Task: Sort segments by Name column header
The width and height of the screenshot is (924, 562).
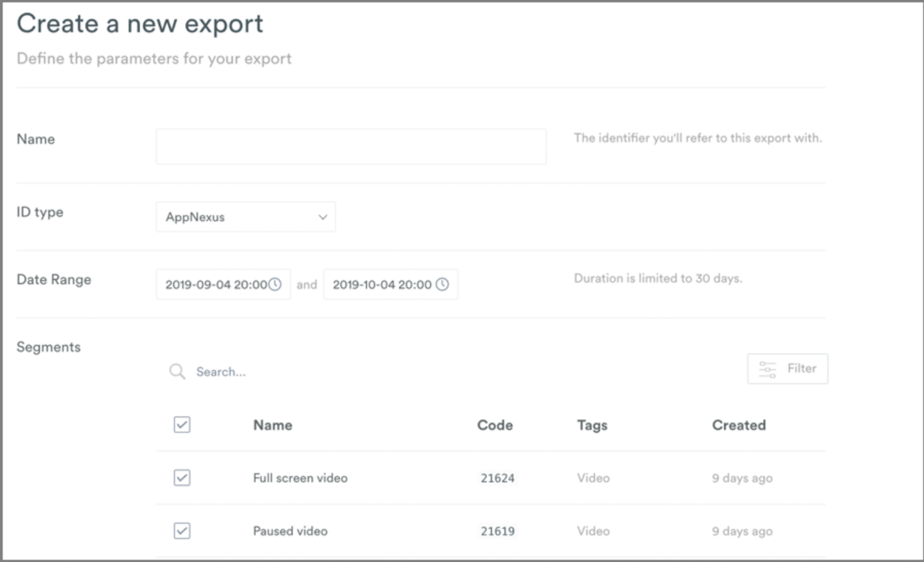Action: (272, 425)
